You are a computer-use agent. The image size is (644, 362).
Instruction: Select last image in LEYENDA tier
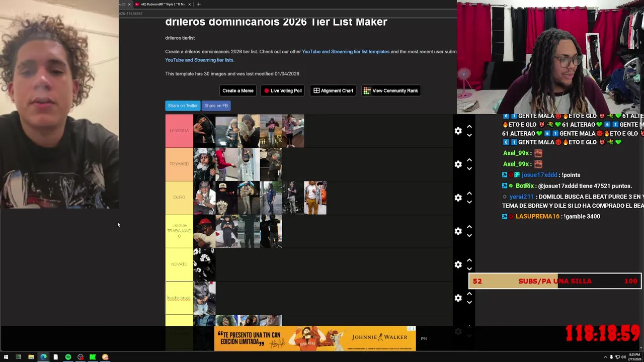tap(293, 131)
